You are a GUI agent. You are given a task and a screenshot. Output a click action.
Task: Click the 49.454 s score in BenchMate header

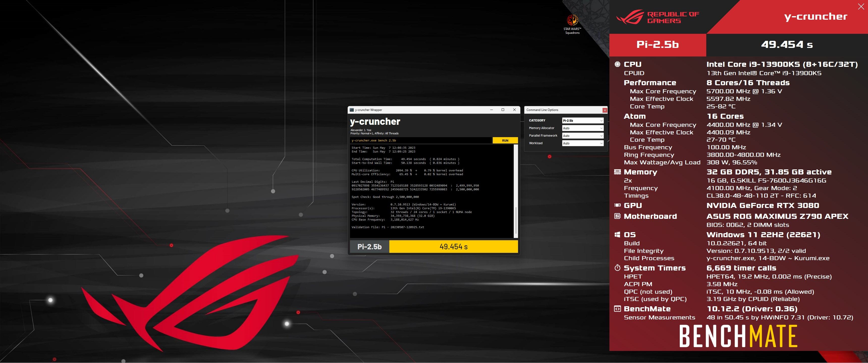787,44
